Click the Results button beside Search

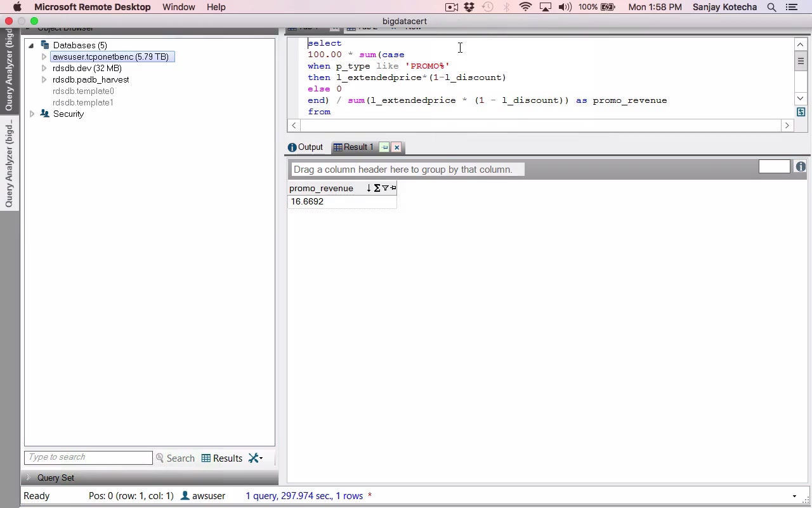coord(222,458)
